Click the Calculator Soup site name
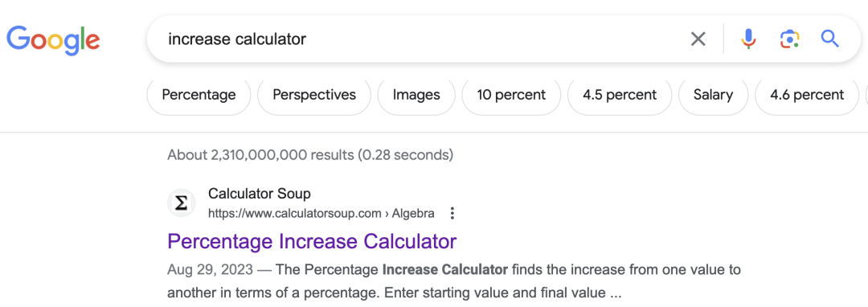 [x=259, y=194]
